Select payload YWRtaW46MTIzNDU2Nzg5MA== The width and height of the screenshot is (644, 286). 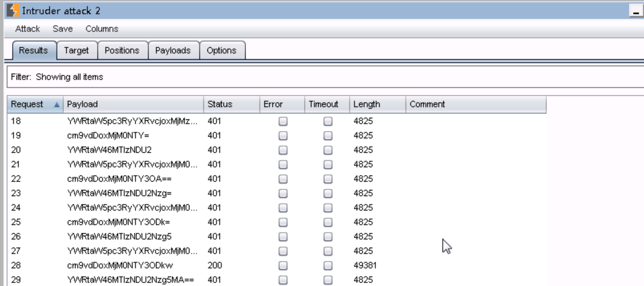coord(132,280)
